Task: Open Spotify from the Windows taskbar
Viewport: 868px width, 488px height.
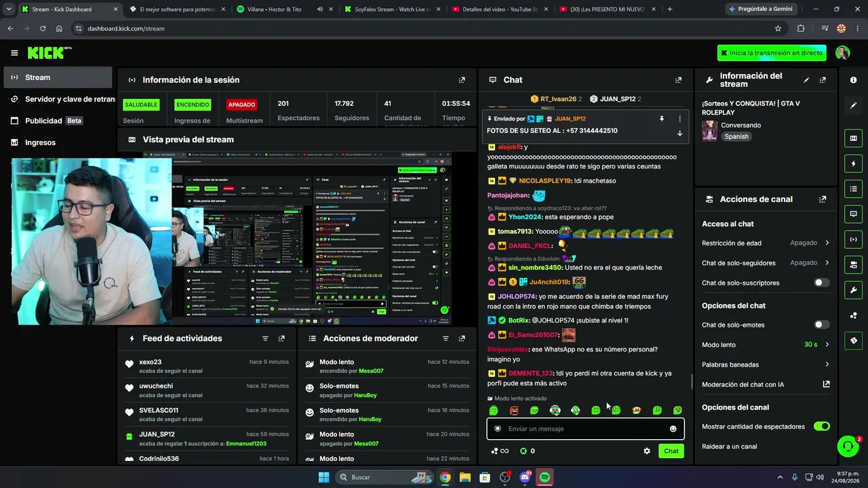Action: pos(545,477)
